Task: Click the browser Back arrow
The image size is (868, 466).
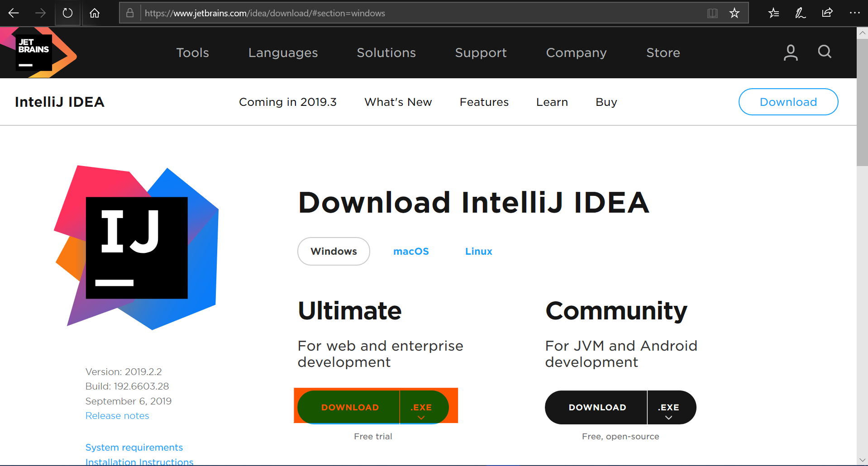Action: point(14,13)
